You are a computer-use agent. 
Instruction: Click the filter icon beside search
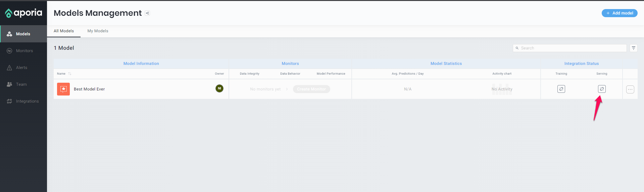[x=633, y=48]
